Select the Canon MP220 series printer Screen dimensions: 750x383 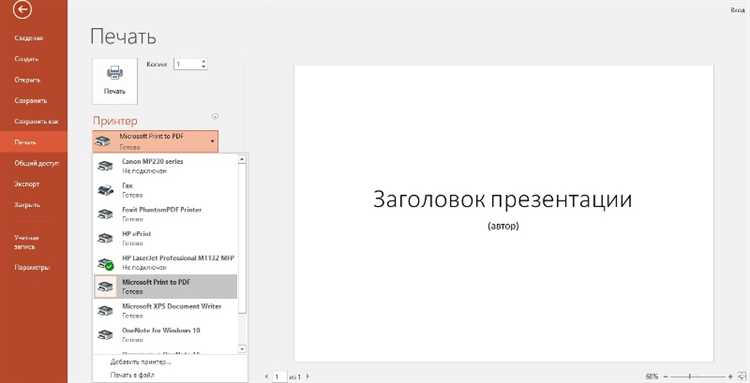coord(165,166)
